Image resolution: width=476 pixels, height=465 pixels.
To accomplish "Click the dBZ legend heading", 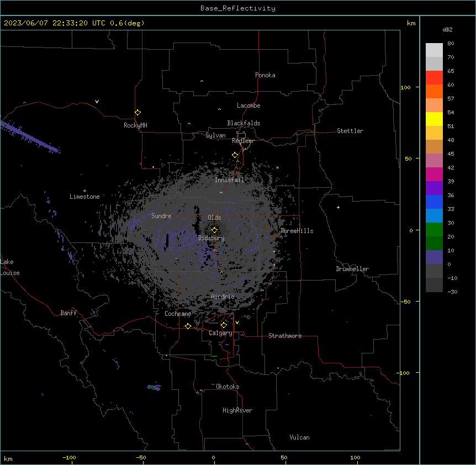I will [x=447, y=29].
